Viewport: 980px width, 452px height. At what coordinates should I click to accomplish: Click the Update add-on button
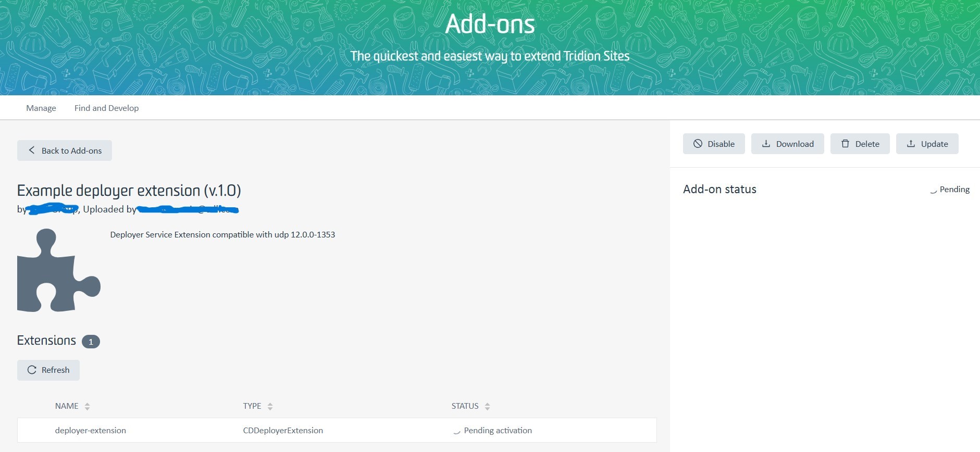tap(927, 144)
